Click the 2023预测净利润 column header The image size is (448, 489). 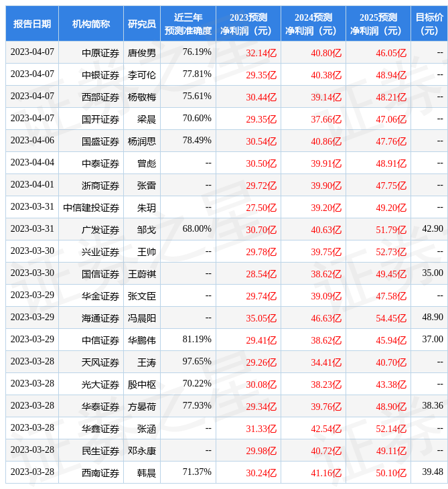pos(248,23)
